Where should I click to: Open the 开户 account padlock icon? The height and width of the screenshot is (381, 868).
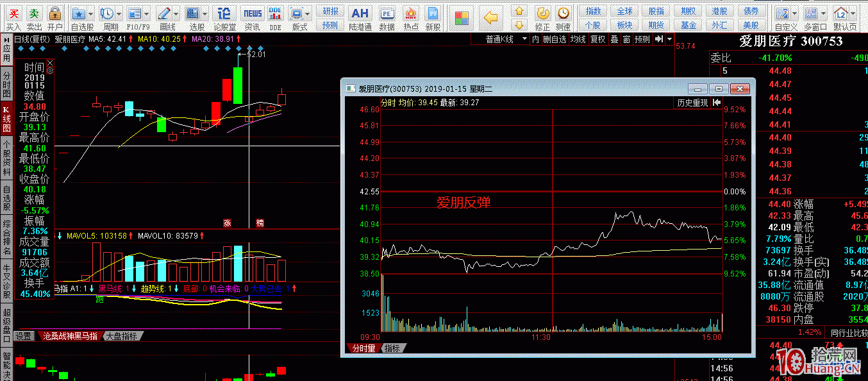[55, 13]
